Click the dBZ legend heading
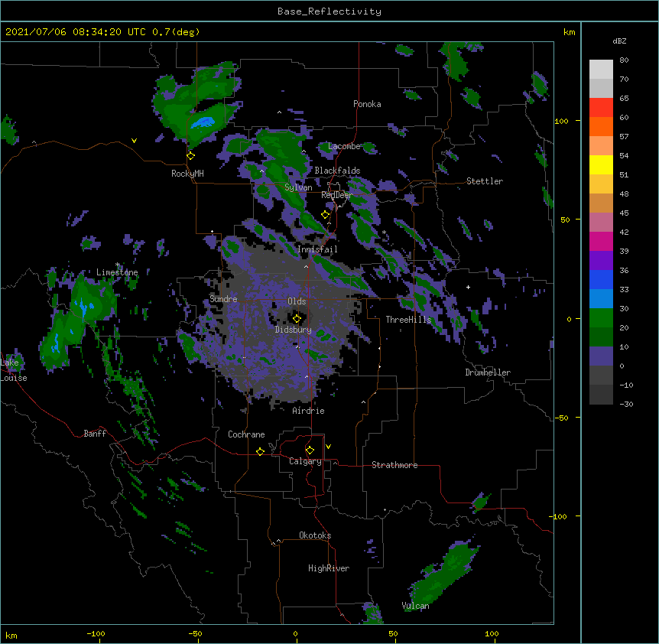Image resolution: width=659 pixels, height=644 pixels. tap(619, 41)
